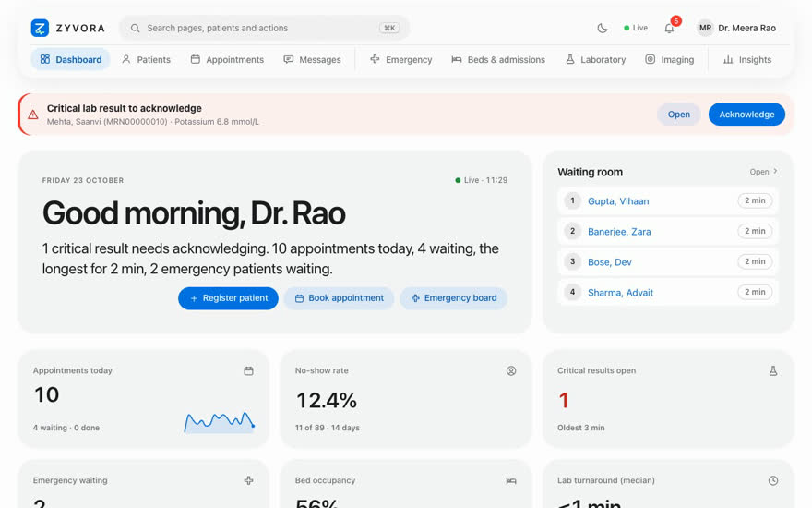Click the bed icon on Bed occupancy card

pyautogui.click(x=511, y=480)
